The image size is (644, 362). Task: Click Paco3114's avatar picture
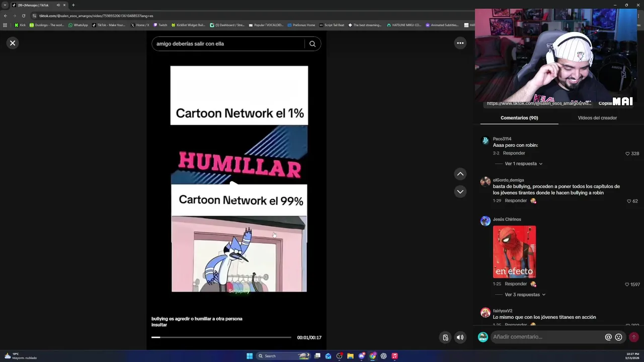point(485,141)
